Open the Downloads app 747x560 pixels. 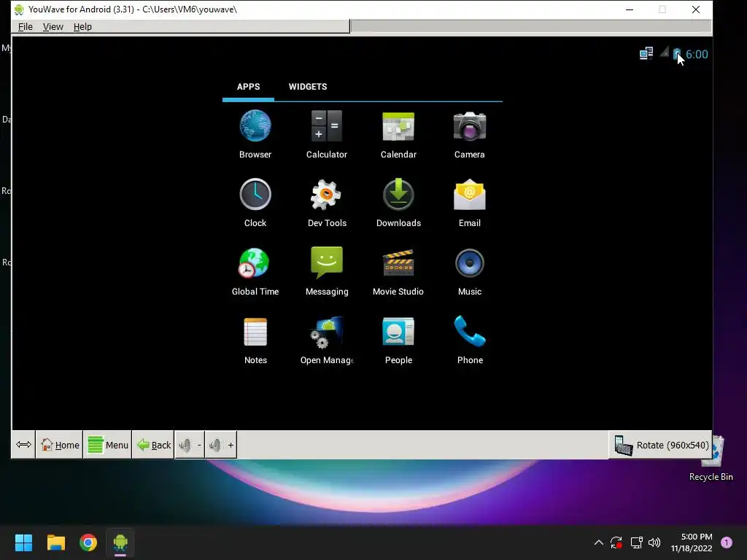click(x=398, y=203)
